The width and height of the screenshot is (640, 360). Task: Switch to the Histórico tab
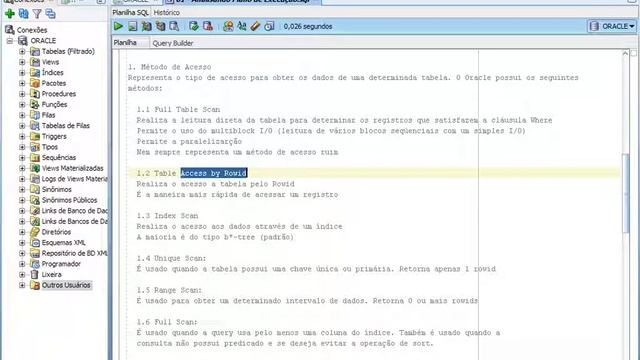coord(167,13)
